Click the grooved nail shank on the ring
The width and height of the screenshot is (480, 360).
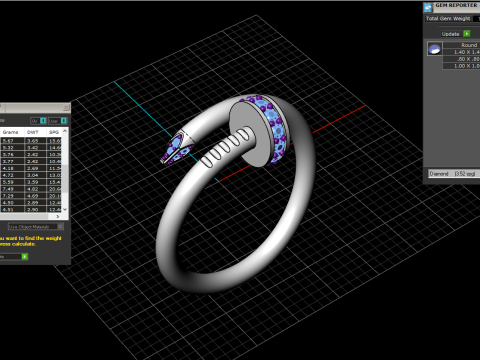click(x=227, y=148)
